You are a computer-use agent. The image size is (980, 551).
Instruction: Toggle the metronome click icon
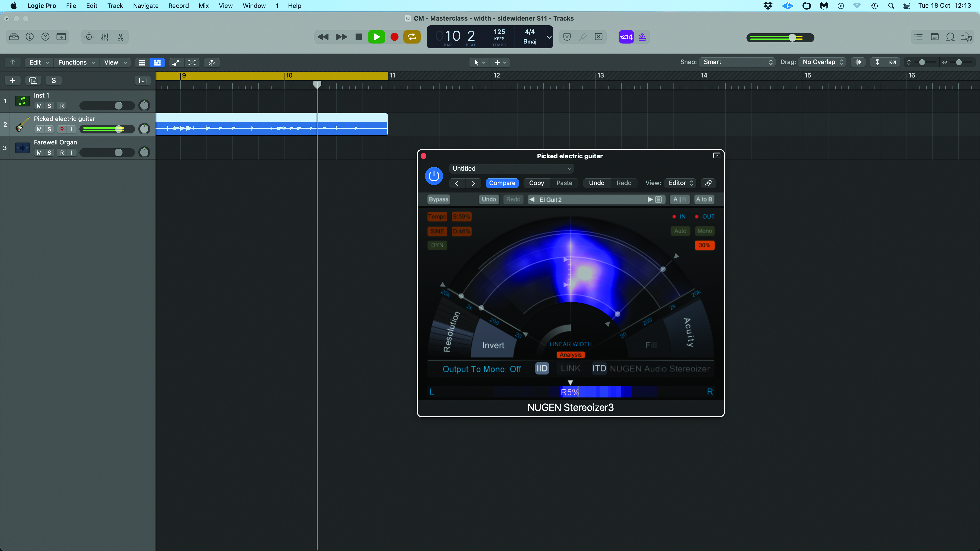(x=642, y=37)
